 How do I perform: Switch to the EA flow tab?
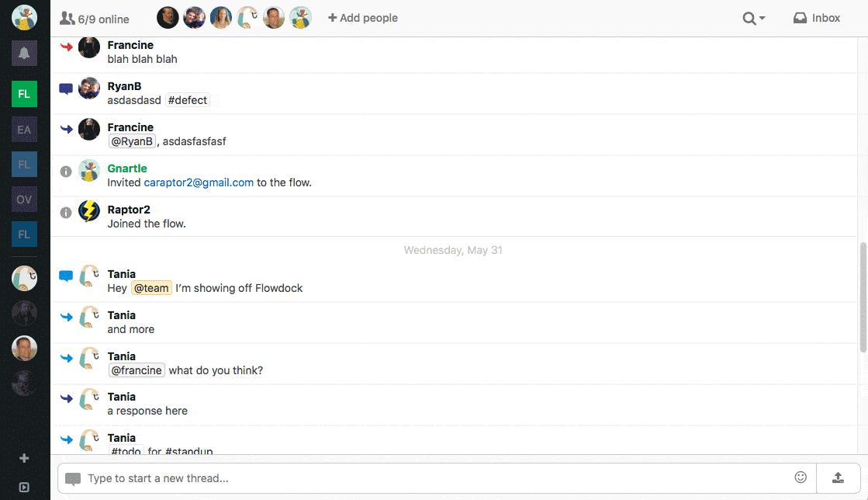[24, 130]
